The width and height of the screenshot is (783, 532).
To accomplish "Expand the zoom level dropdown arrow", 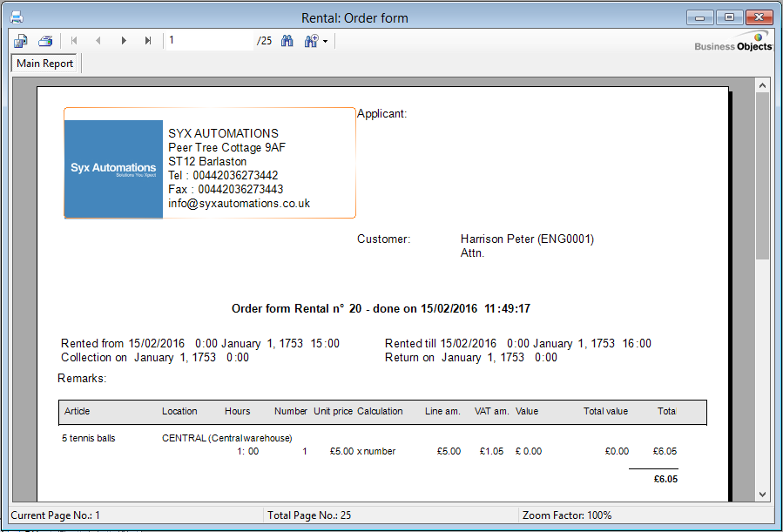I will pyautogui.click(x=325, y=42).
